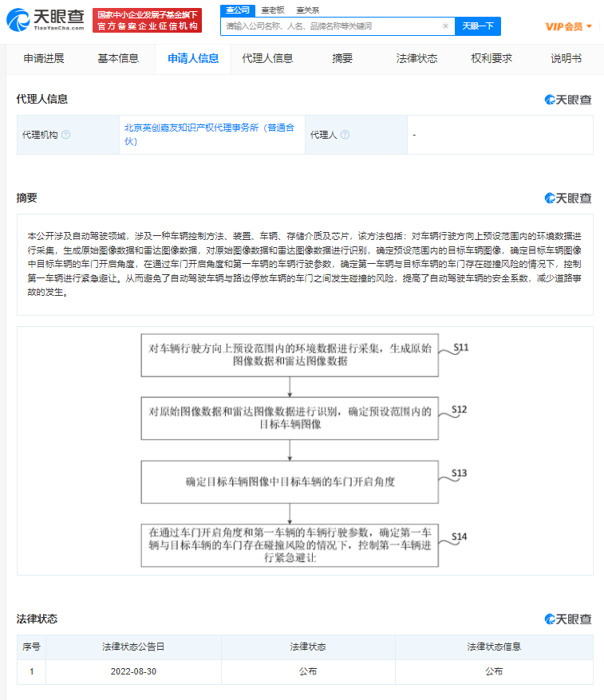This screenshot has height=700, width=604.
Task: Click the red 官方备案企业征信机构 banner
Action: 148,21
